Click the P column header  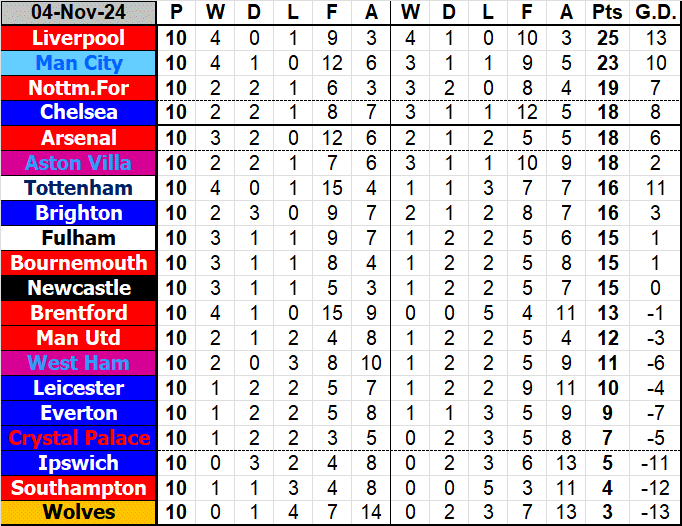pos(177,13)
